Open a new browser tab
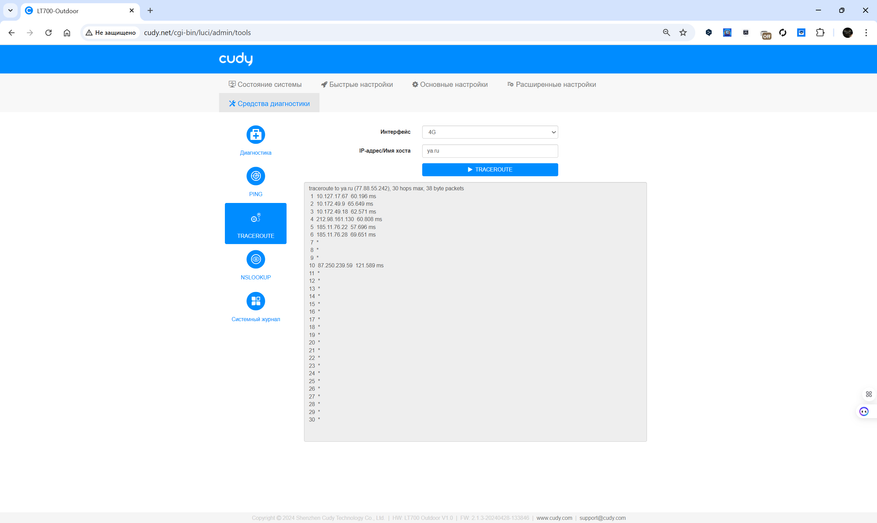 tap(150, 11)
